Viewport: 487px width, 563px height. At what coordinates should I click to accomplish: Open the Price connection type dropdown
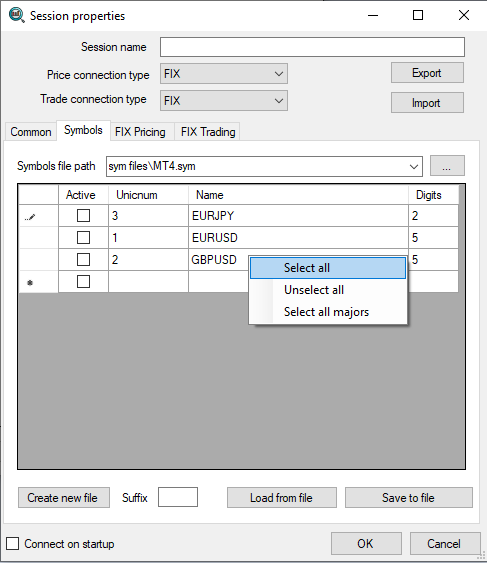224,74
